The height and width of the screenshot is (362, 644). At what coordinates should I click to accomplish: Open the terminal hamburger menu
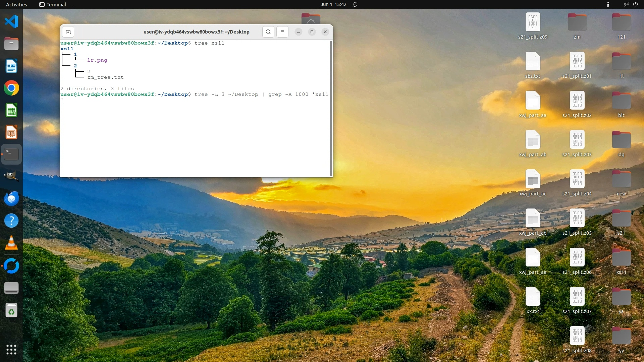click(282, 32)
